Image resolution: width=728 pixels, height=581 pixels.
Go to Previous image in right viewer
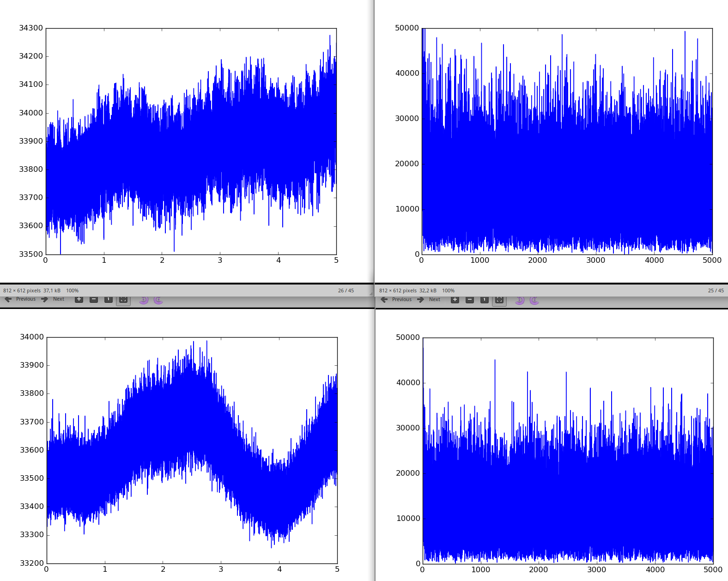click(x=396, y=300)
